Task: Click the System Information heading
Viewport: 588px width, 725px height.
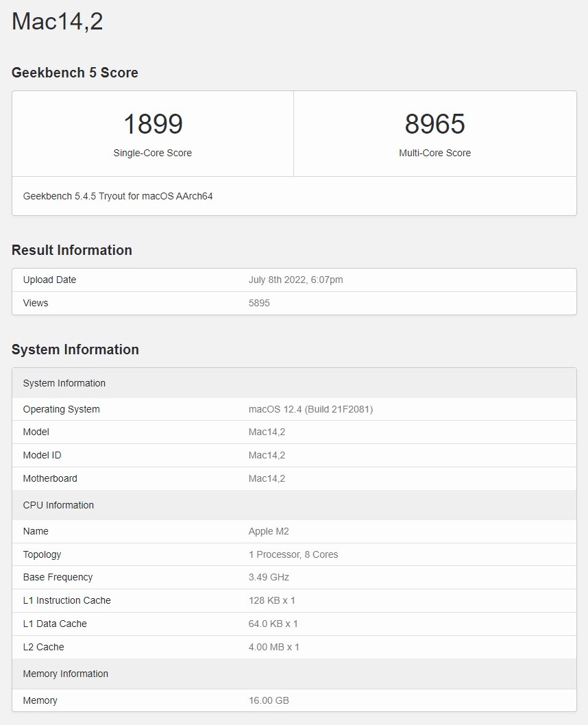Action: click(x=75, y=349)
